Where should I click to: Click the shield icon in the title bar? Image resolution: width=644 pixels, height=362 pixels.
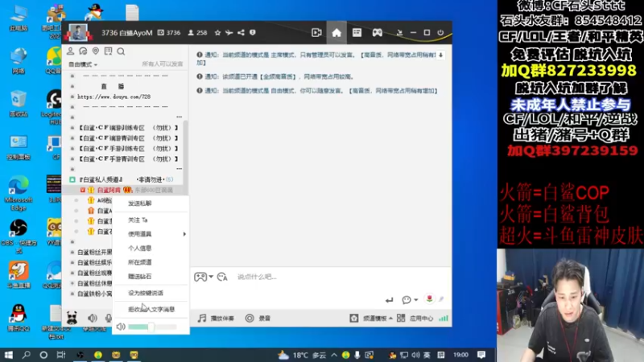coord(253,33)
